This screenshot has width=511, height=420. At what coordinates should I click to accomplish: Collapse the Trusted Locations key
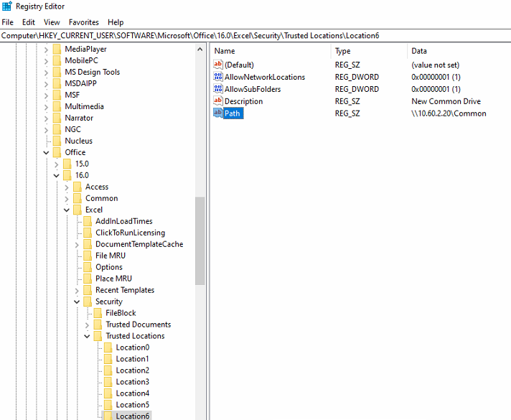87,336
